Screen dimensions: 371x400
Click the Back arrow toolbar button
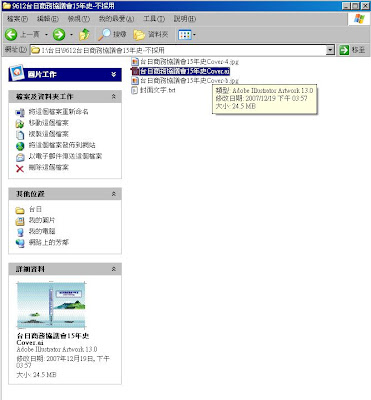pyautogui.click(x=11, y=34)
